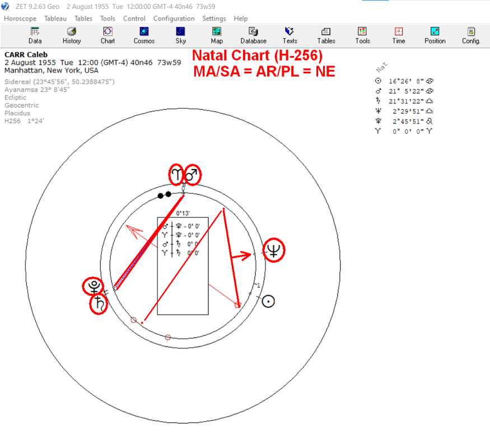Click the Aries point glyph at chart top
This screenshot has width=490, height=448.
[x=176, y=175]
